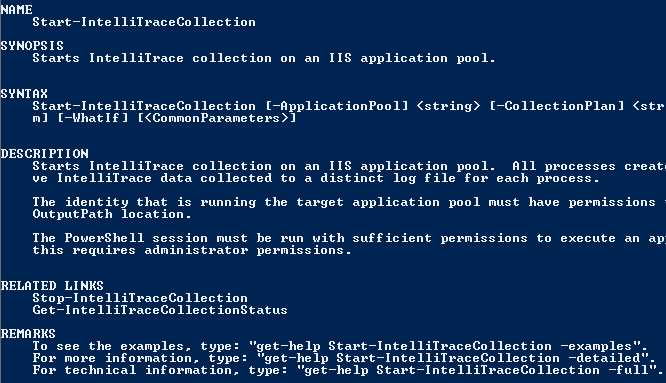This screenshot has width=666, height=383.
Task: Click the REMARKS heading
Action: [x=28, y=333]
